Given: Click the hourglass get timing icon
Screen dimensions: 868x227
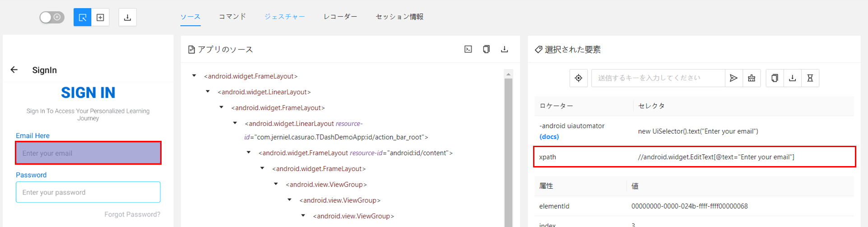Looking at the screenshot, I should point(810,78).
